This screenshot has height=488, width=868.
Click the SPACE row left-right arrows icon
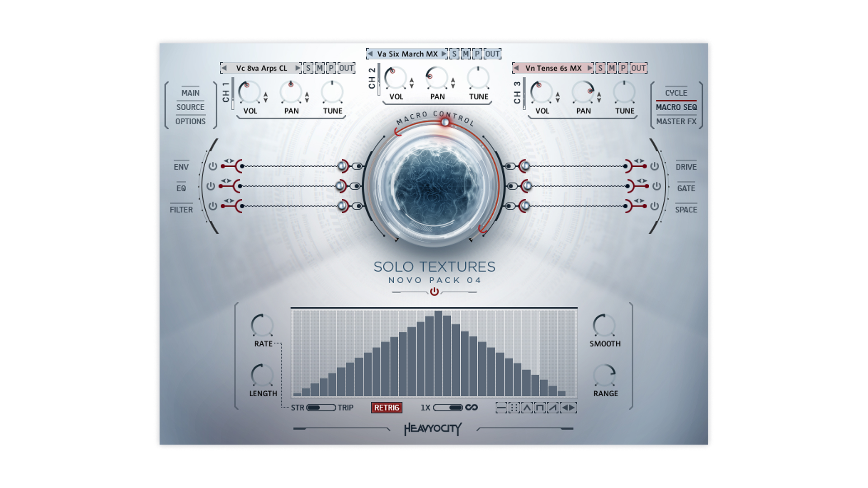(639, 201)
